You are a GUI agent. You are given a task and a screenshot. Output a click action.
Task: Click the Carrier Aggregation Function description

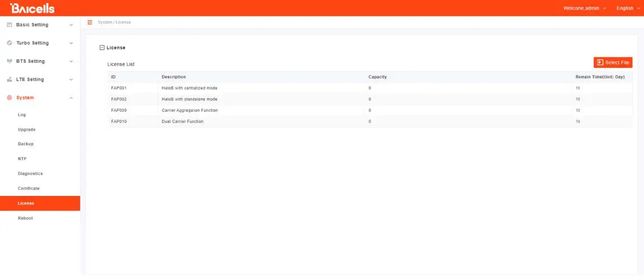click(x=190, y=110)
